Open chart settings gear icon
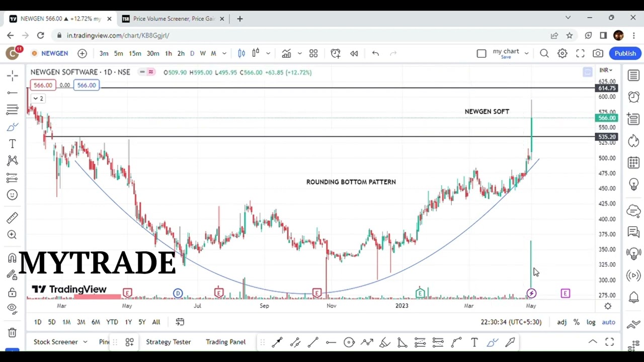The width and height of the screenshot is (644, 362). (562, 53)
